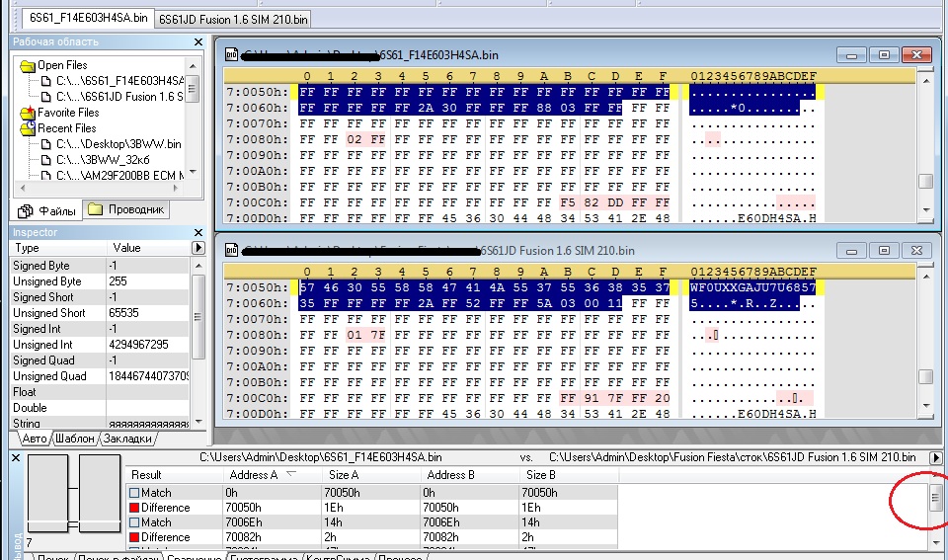Close the Рабочая область workspace panel

pyautogui.click(x=198, y=41)
